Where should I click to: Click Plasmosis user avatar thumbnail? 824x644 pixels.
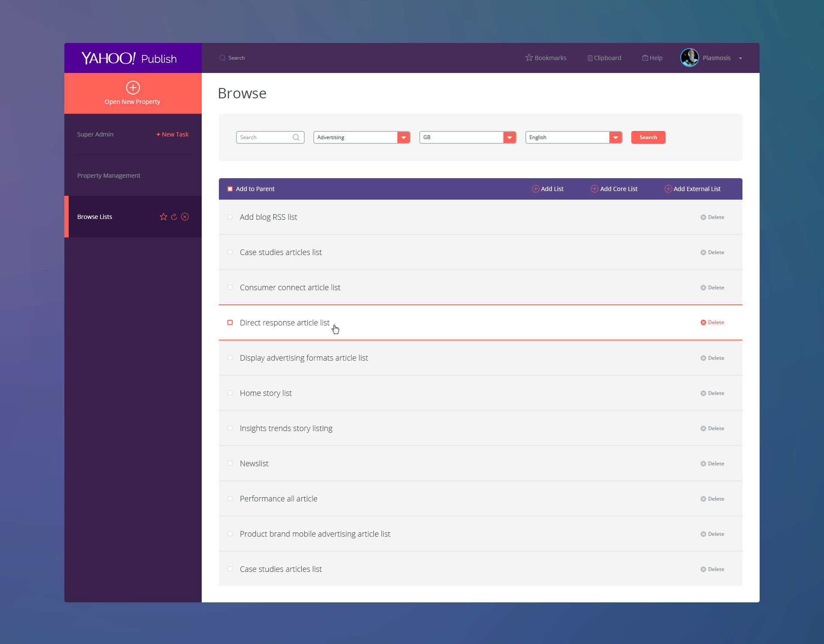pos(689,58)
